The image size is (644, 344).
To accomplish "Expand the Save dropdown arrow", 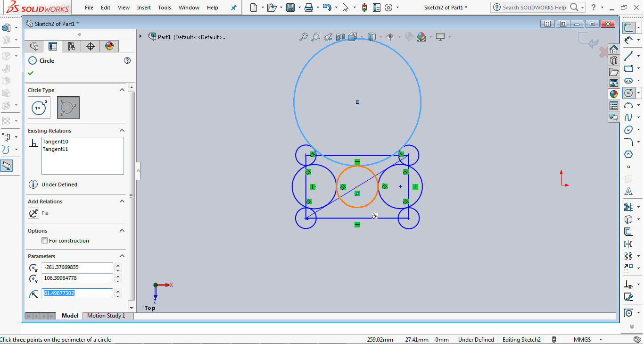I will (x=299, y=8).
